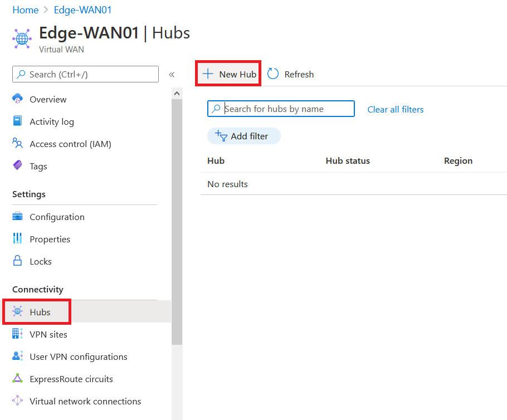Click the Virtual WAN subtitle text
This screenshot has width=507, height=420.
tap(61, 50)
